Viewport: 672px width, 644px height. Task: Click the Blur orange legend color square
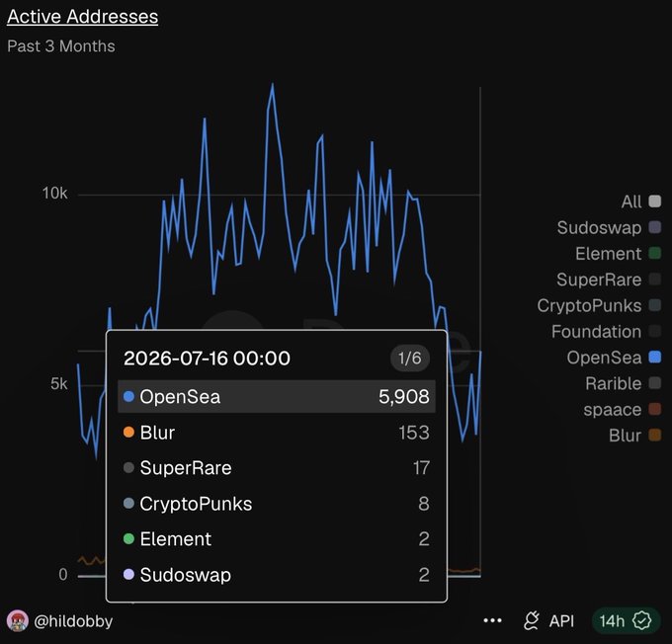(655, 436)
